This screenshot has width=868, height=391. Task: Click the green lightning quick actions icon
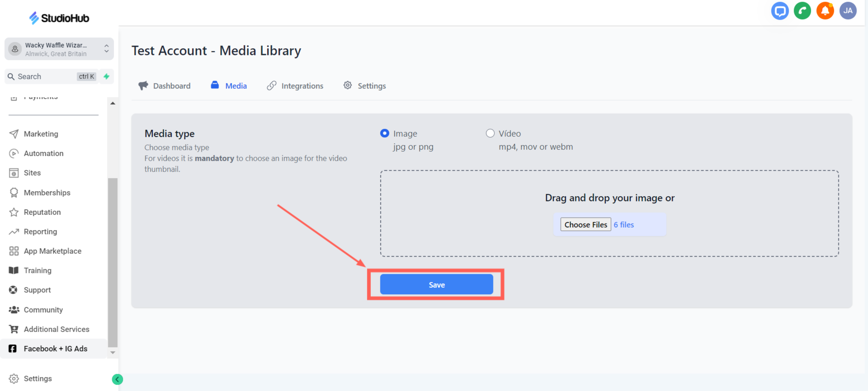pyautogui.click(x=106, y=77)
